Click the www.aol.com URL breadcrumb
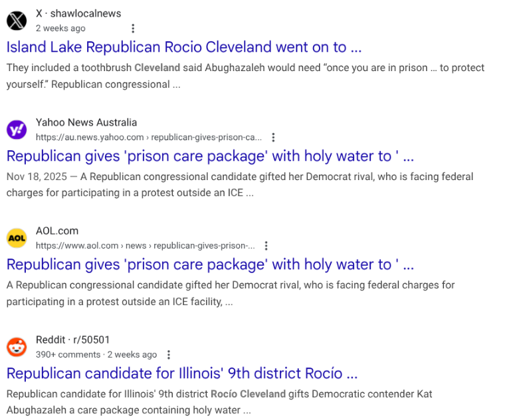517x420 pixels. click(145, 246)
